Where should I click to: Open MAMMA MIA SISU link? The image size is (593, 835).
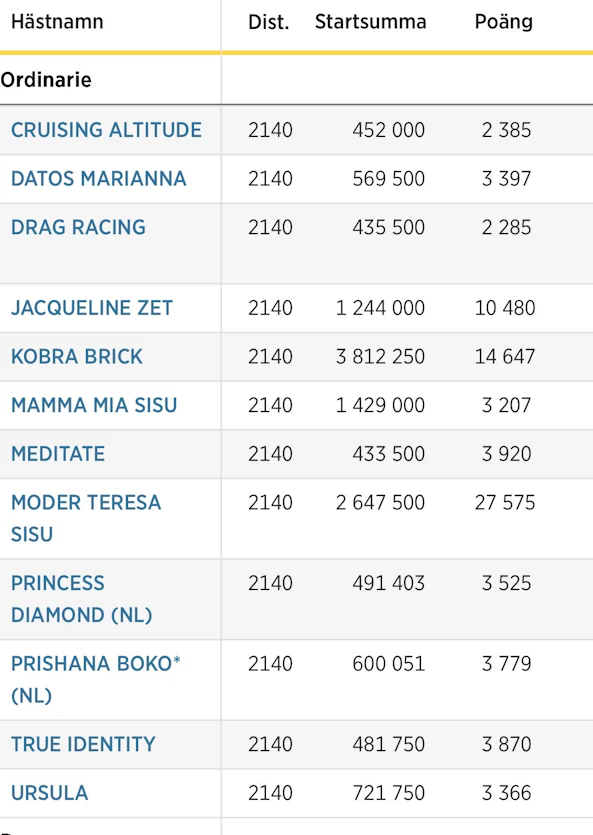coord(94,405)
